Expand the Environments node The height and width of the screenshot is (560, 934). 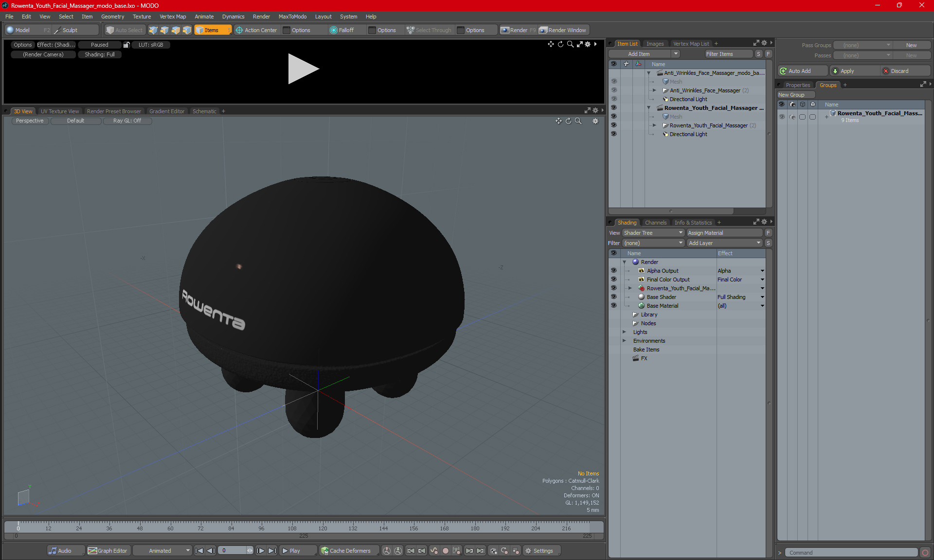(x=624, y=341)
